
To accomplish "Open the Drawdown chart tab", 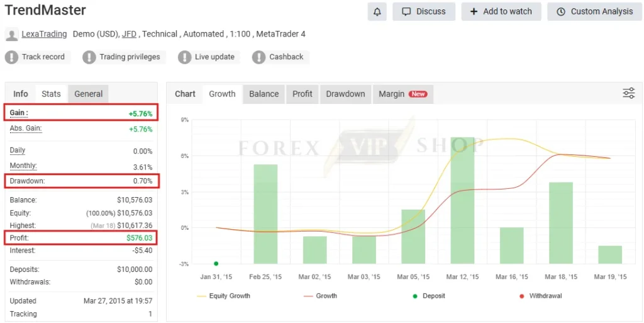I will tap(345, 94).
